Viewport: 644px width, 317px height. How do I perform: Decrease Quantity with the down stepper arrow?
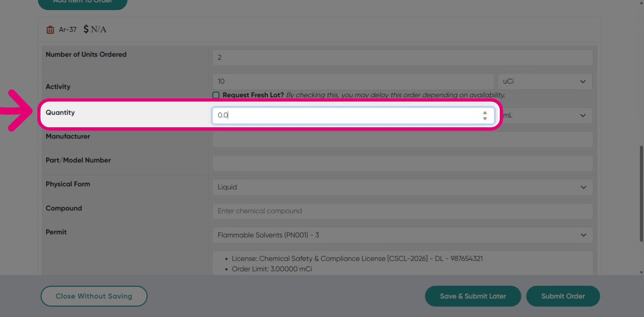485,119
